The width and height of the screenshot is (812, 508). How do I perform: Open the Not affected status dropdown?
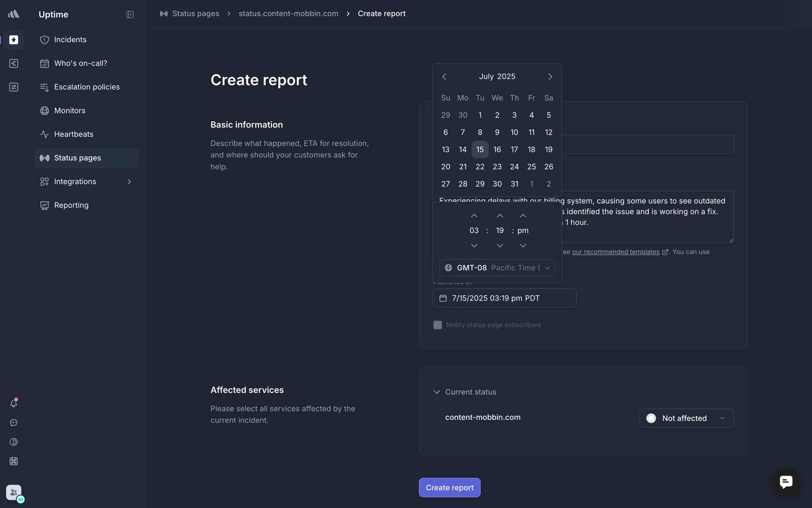[x=686, y=418]
